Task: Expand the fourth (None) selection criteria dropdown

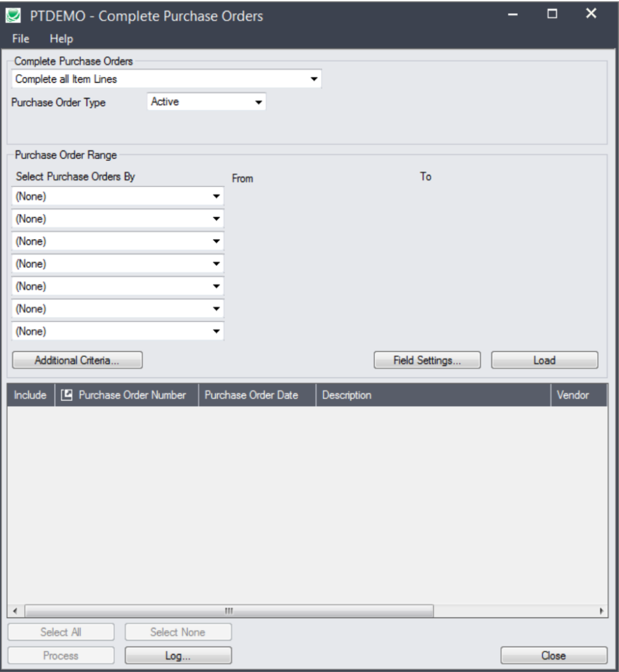Action: pyautogui.click(x=216, y=264)
